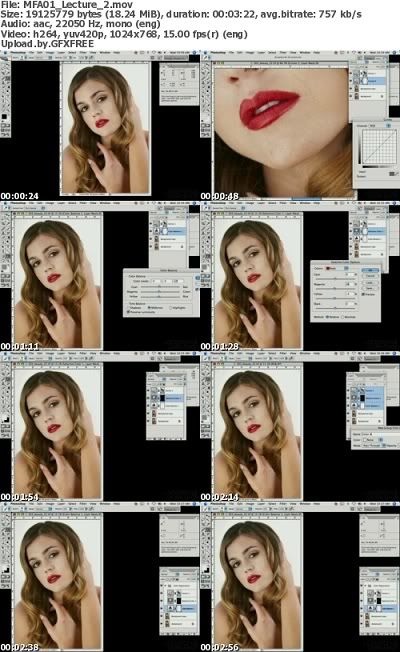Click the Curves graph in 00:00:48 frame
400x652 pixels.
coord(379,147)
